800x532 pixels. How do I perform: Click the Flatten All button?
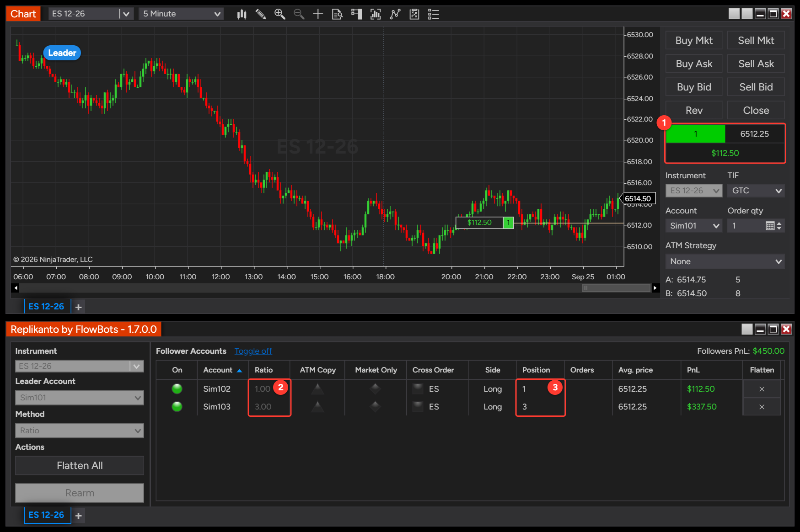pyautogui.click(x=80, y=465)
